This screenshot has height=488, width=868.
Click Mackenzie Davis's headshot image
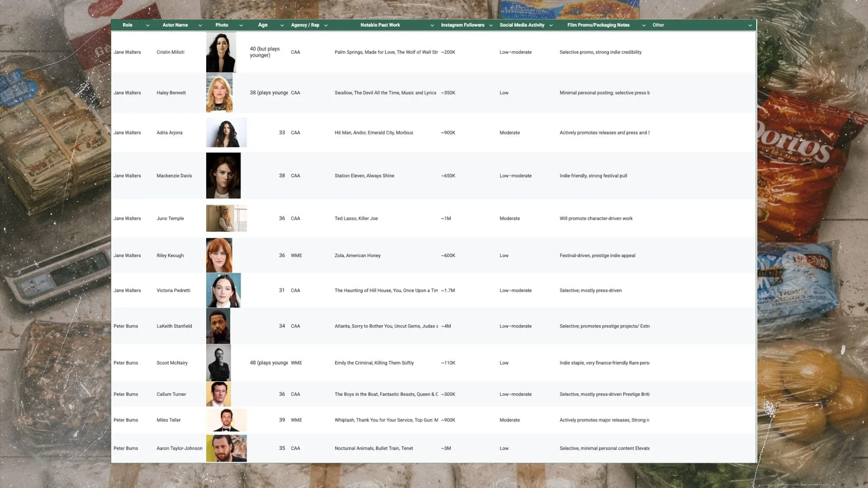(223, 175)
